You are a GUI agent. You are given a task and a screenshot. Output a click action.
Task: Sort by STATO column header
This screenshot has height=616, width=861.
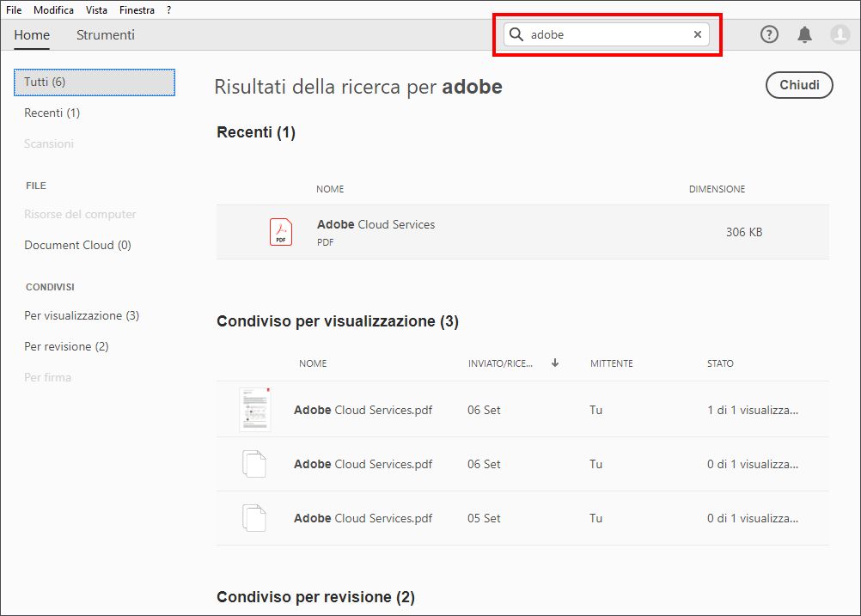click(720, 363)
